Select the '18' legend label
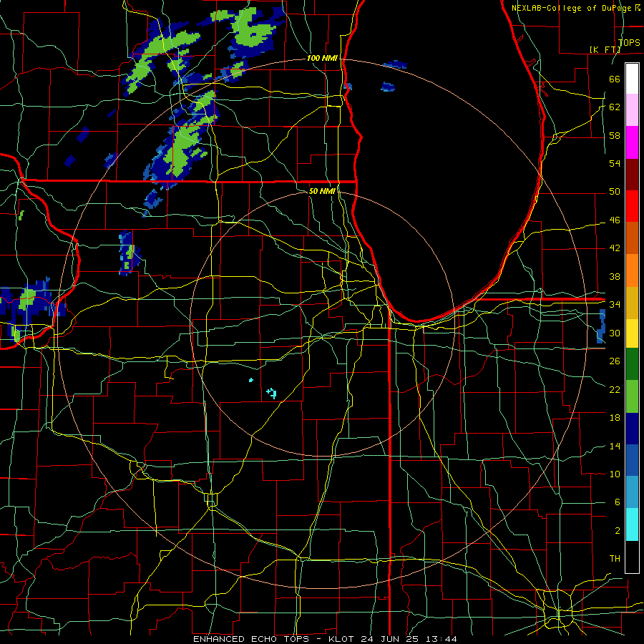 pos(615,418)
